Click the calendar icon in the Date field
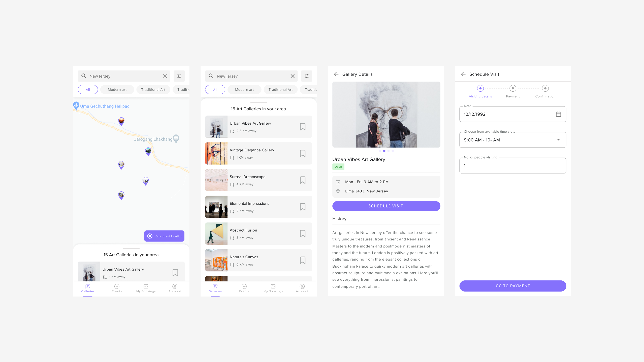Viewport: 644px width, 362px height. click(x=558, y=114)
